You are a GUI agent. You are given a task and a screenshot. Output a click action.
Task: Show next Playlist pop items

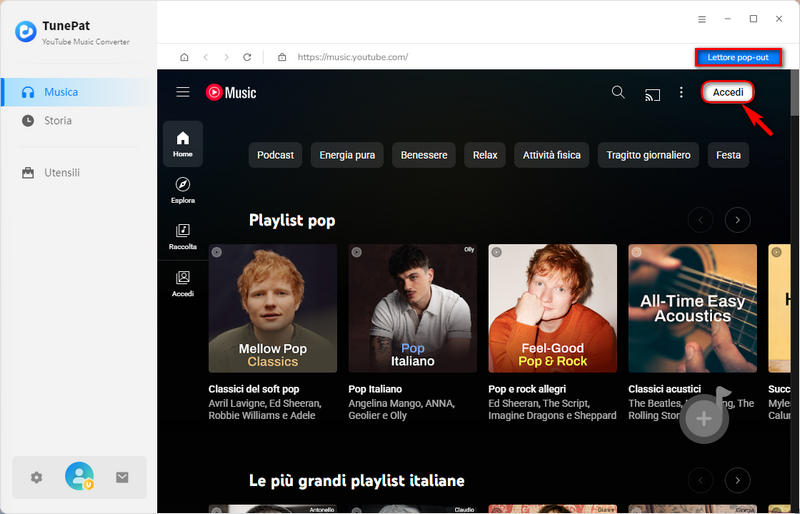tap(737, 220)
